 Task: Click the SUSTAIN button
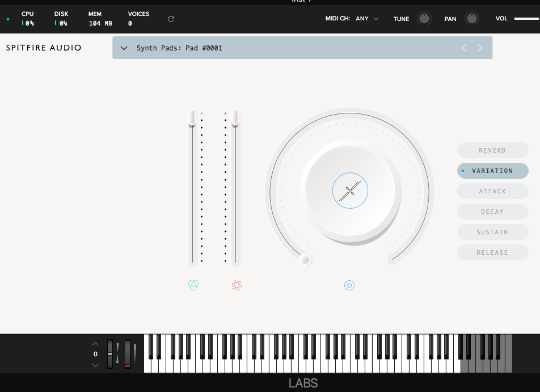coord(492,232)
